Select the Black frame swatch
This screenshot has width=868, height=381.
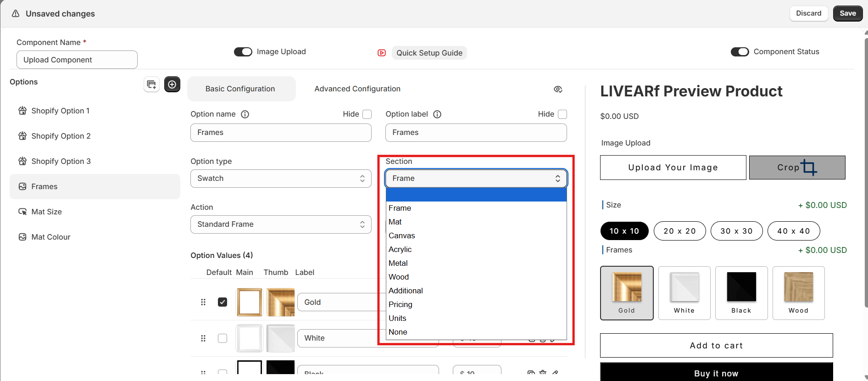[741, 293]
